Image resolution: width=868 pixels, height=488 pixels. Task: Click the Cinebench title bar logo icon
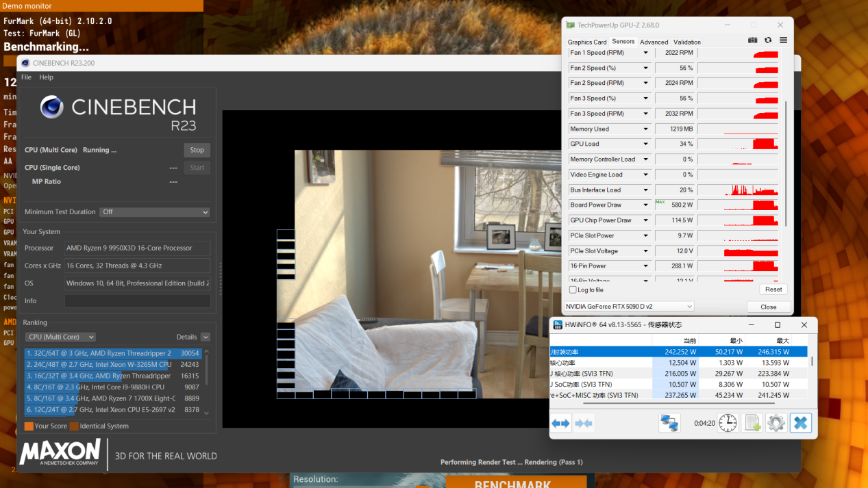point(25,63)
